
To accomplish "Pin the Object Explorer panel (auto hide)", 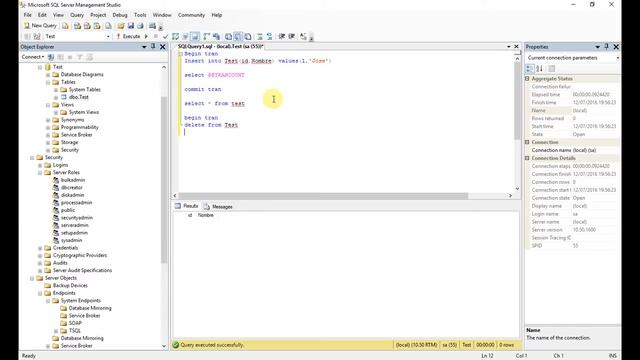I will (153, 47).
